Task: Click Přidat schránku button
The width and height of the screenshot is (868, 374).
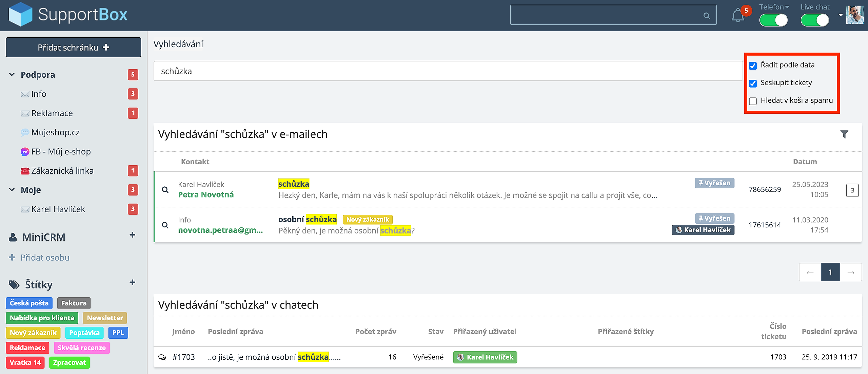Action: (x=73, y=47)
